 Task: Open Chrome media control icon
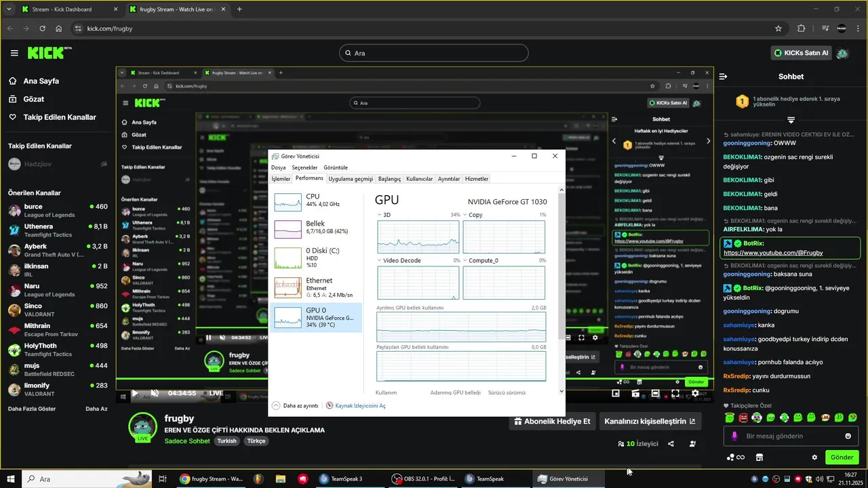pyautogui.click(x=825, y=28)
